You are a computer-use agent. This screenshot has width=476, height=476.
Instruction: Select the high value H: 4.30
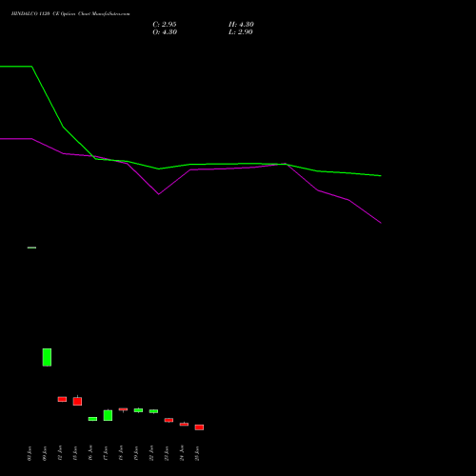click(241, 25)
